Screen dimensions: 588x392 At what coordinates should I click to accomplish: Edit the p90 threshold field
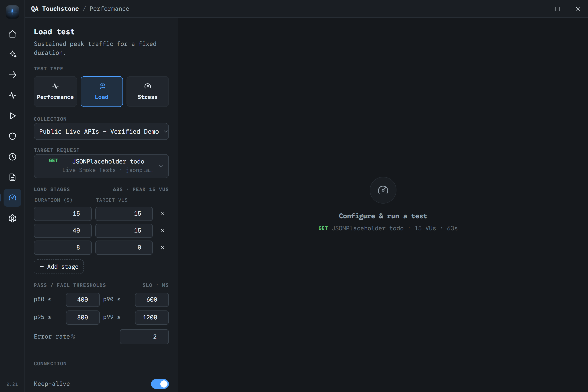click(152, 300)
